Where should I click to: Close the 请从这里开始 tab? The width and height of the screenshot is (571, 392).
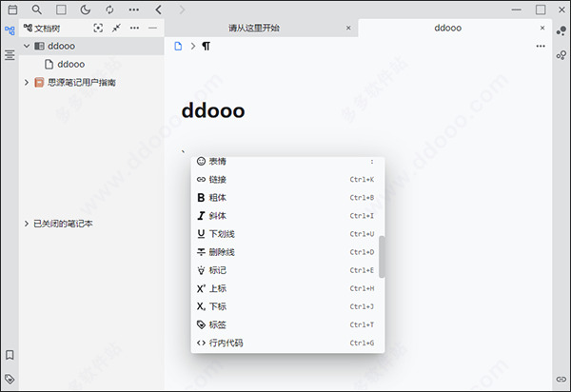[x=348, y=28]
